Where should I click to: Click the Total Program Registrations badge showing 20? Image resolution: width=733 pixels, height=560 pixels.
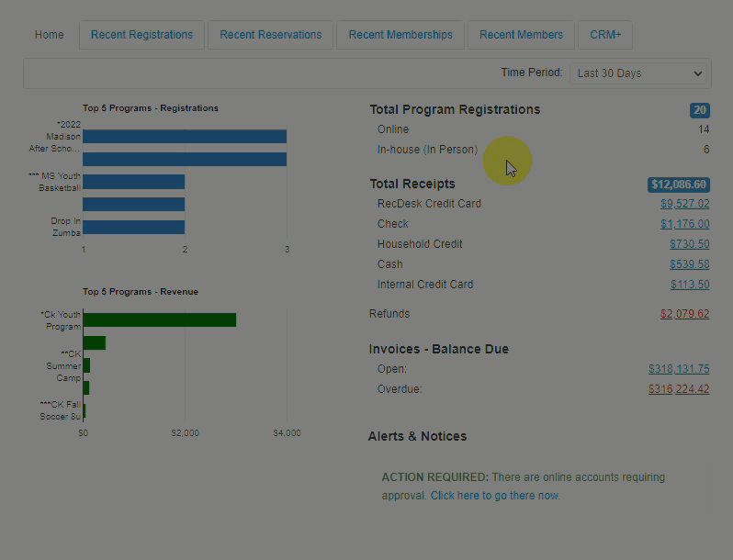[699, 110]
